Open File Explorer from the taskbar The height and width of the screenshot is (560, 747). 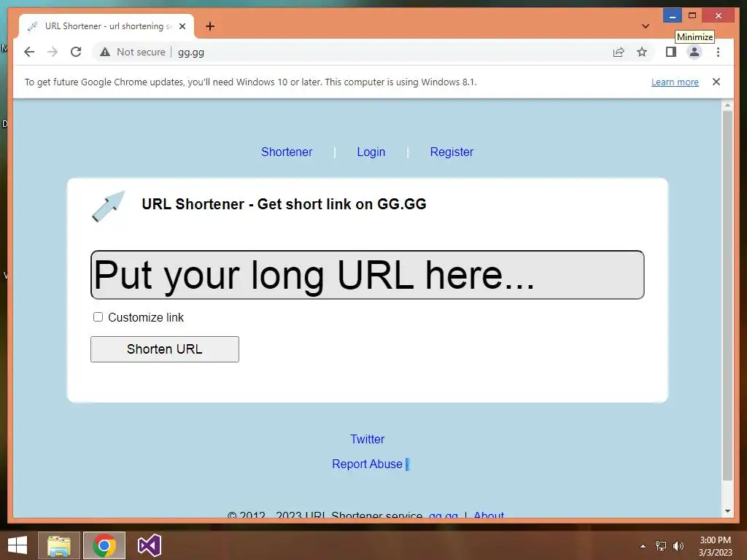pyautogui.click(x=59, y=545)
